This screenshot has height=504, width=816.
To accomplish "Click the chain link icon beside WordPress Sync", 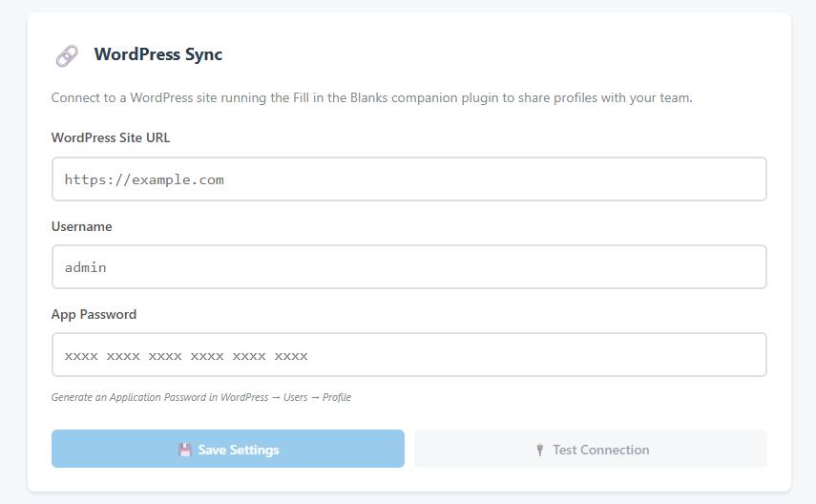I will pos(67,55).
